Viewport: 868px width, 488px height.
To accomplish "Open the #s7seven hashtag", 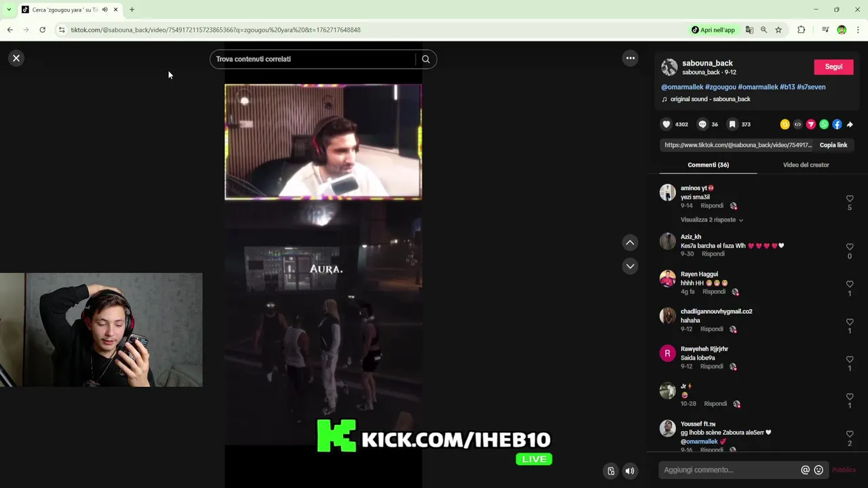I will [811, 87].
